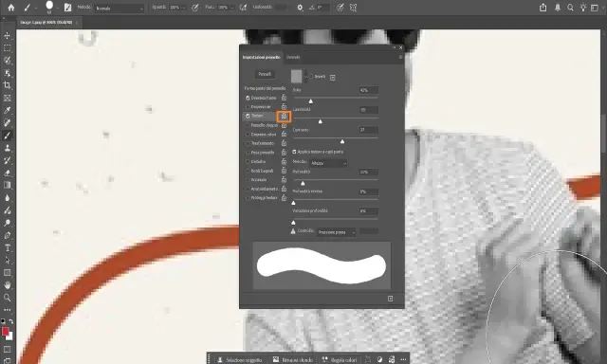607x364 pixels.
Task: Toggle the Texture checkbox in brush list
Action: coord(248,116)
